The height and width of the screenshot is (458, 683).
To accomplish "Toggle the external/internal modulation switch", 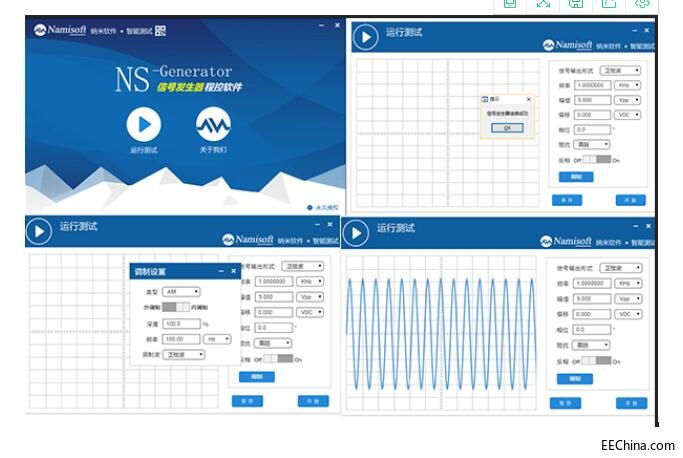I will (x=175, y=307).
